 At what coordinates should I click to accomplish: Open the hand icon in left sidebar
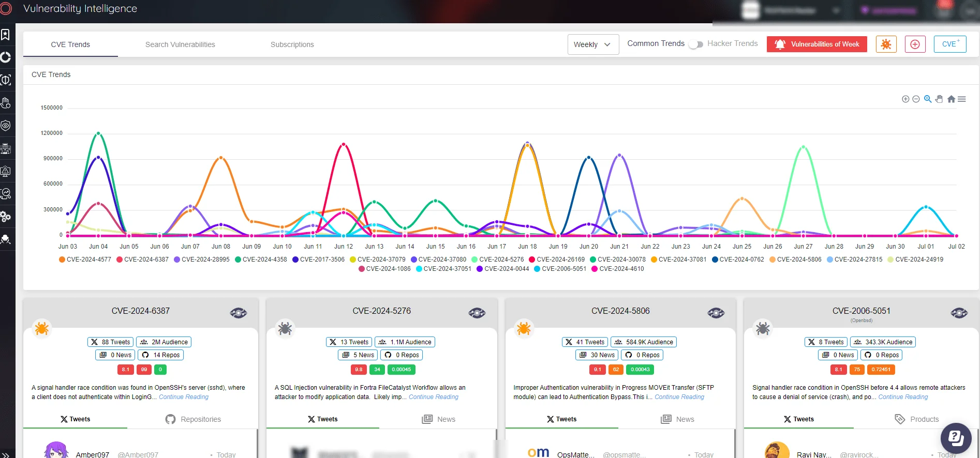point(5,102)
